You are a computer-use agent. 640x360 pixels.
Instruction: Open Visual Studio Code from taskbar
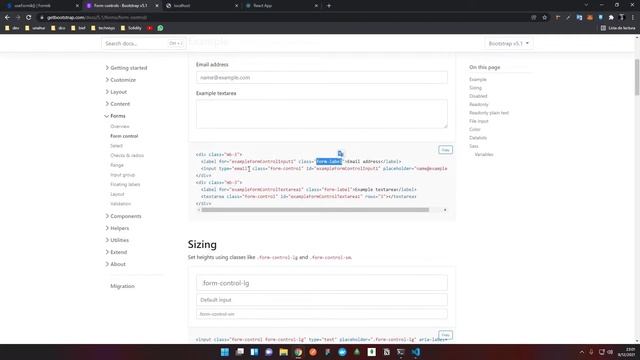(416, 352)
